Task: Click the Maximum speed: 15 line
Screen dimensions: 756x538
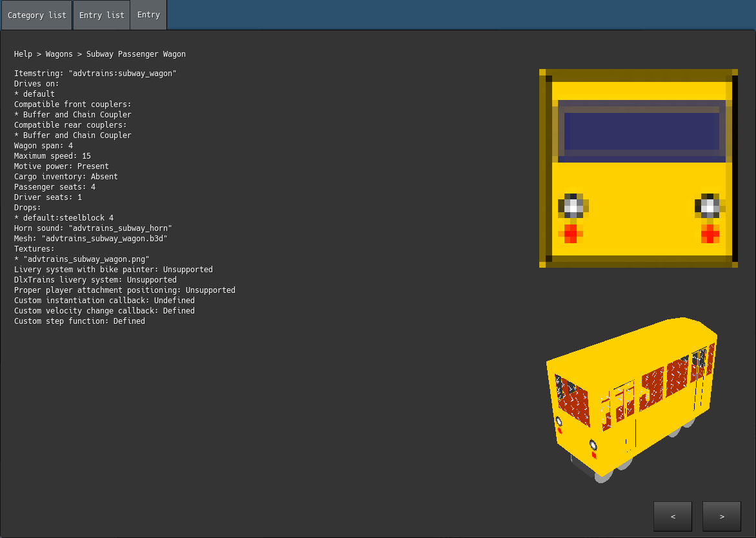Action: coord(52,156)
